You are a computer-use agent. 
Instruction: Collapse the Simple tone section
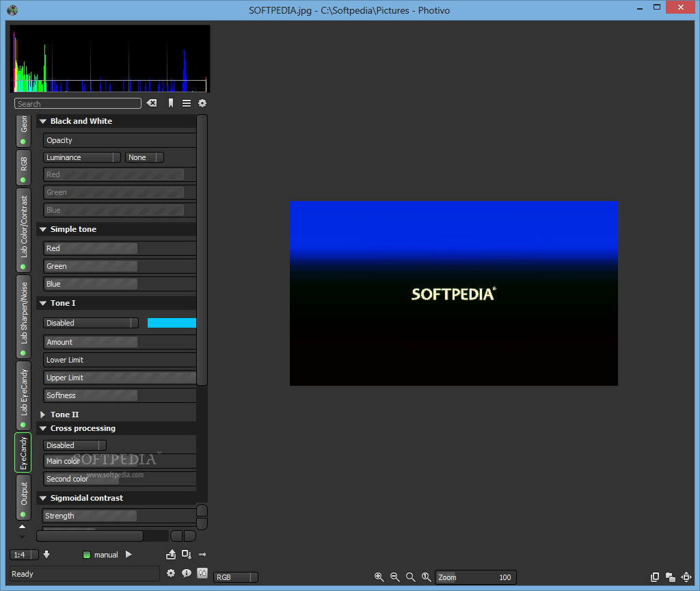[x=43, y=229]
